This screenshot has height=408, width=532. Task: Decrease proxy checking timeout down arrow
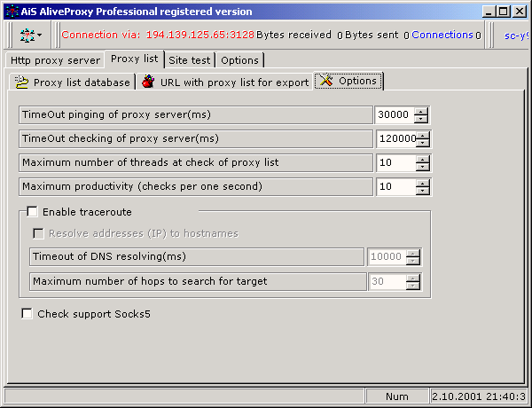click(x=423, y=143)
